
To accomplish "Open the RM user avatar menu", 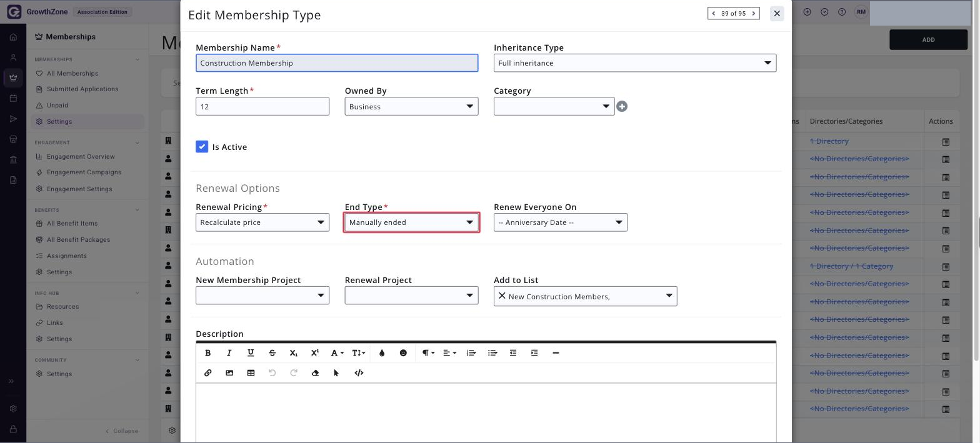I will click(x=861, y=12).
